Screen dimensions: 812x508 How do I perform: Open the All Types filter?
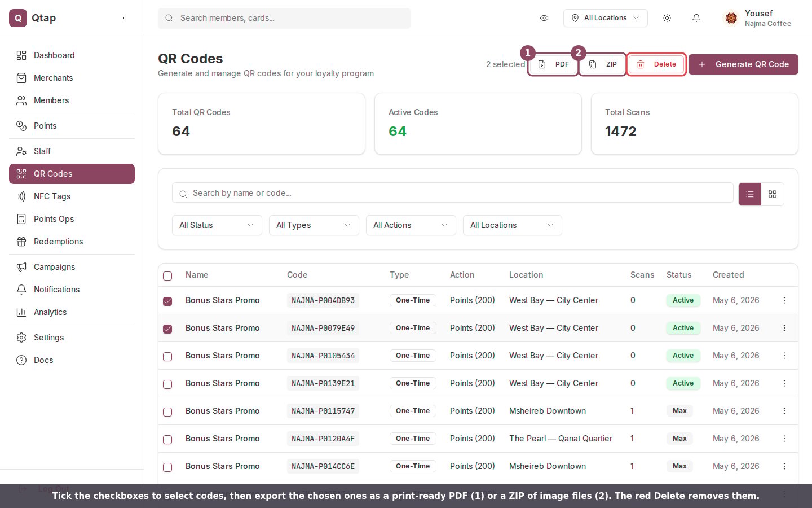coord(314,225)
